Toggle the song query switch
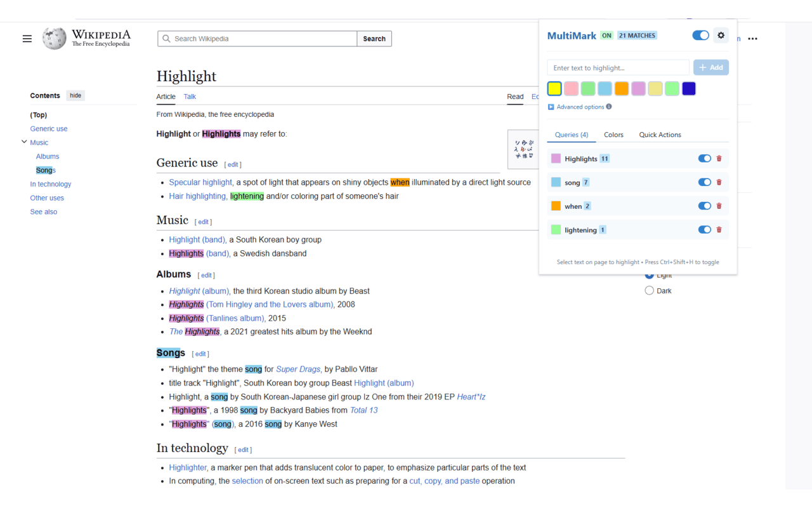This screenshot has height=508, width=812. [x=704, y=182]
